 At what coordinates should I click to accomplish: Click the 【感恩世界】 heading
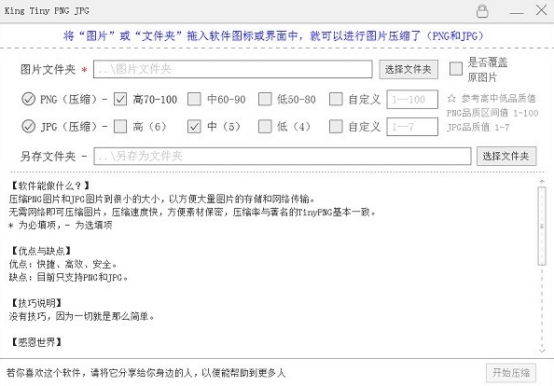point(36,342)
